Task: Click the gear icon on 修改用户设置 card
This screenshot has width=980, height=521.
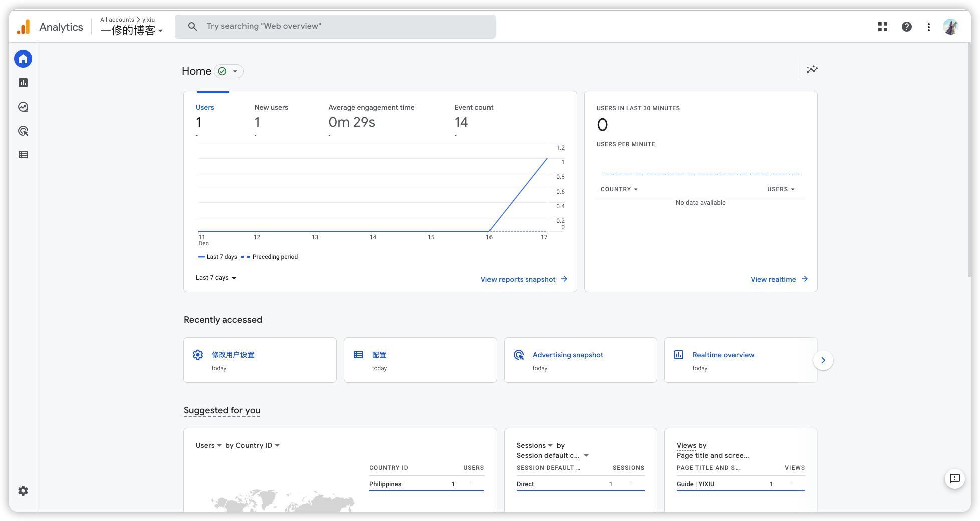Action: click(198, 355)
